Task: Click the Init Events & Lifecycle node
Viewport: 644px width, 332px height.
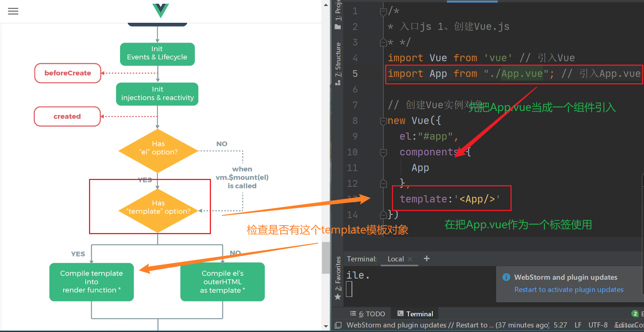Action: click(x=157, y=54)
